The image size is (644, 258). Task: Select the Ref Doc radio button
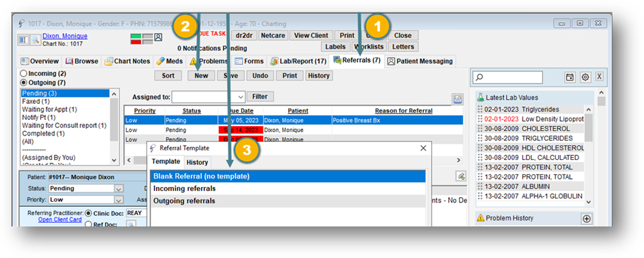[x=88, y=225]
